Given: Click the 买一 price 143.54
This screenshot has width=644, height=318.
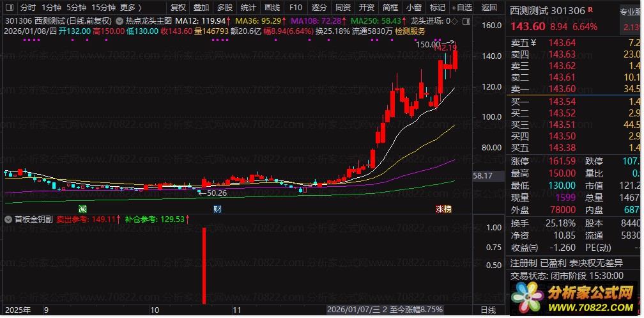Looking at the screenshot, I should [562, 102].
